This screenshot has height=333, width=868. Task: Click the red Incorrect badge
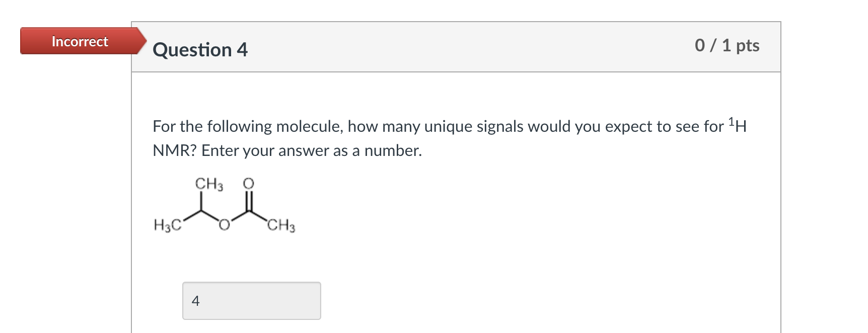coord(83,41)
